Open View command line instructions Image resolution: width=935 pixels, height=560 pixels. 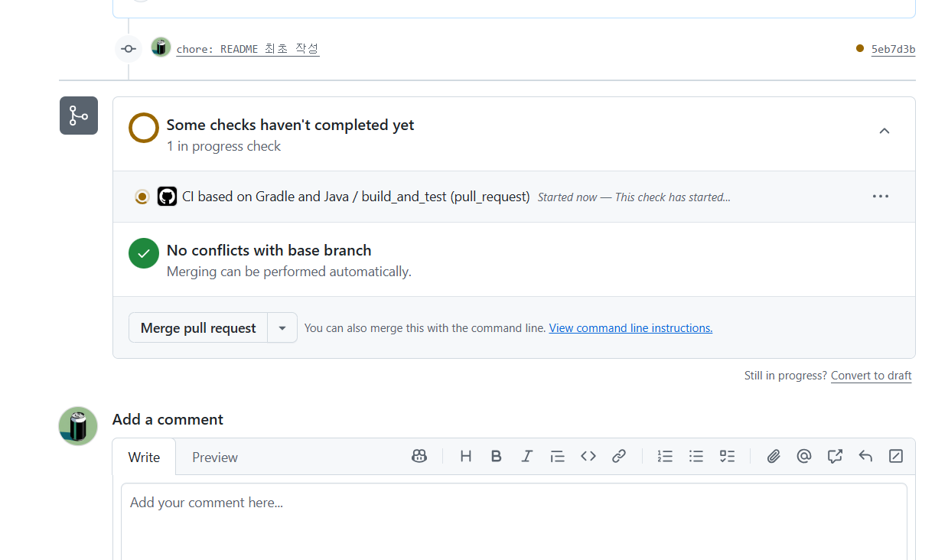[630, 327]
